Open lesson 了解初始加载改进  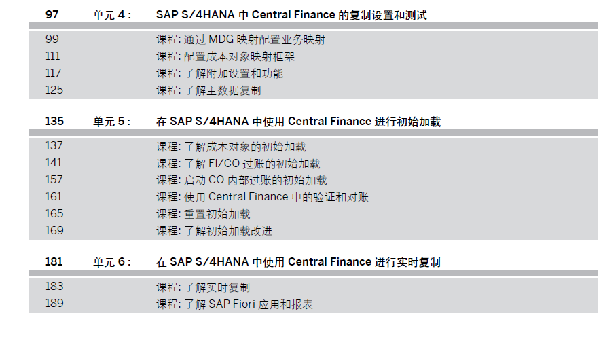pyautogui.click(x=214, y=231)
